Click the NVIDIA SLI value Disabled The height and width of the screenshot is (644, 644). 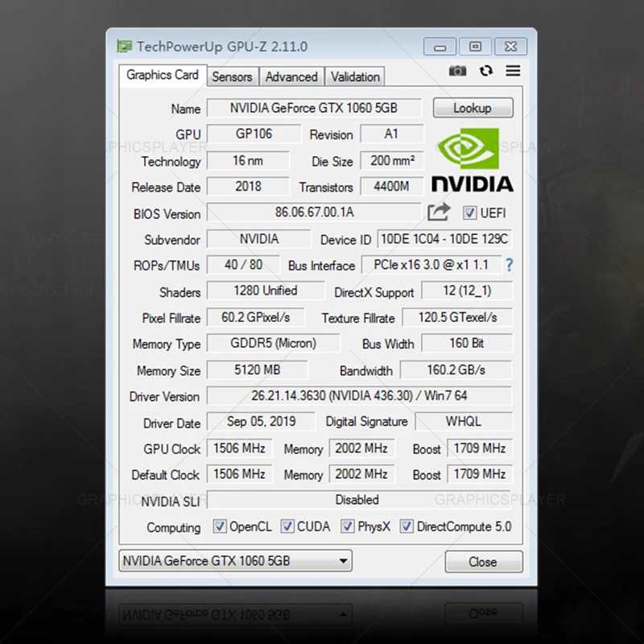(x=358, y=500)
